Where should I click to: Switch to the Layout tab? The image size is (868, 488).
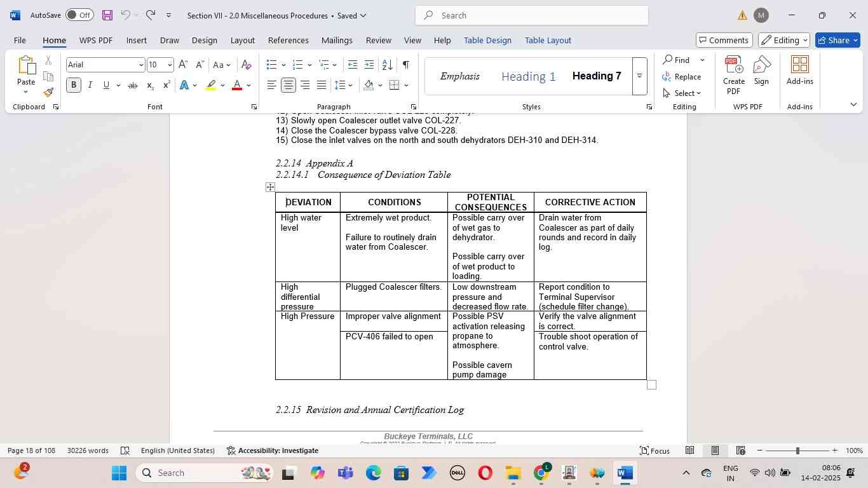tap(243, 40)
